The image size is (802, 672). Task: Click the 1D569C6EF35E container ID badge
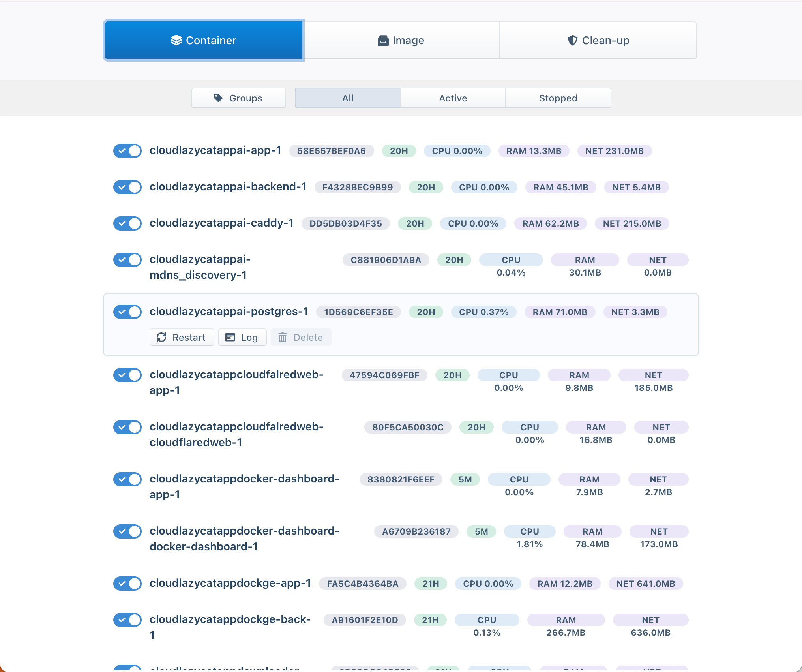tap(358, 312)
